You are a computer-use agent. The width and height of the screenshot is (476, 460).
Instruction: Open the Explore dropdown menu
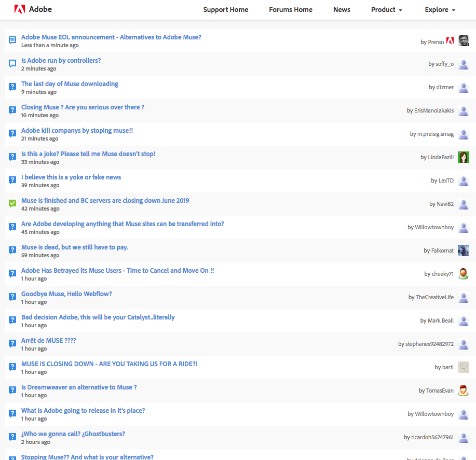click(x=440, y=10)
